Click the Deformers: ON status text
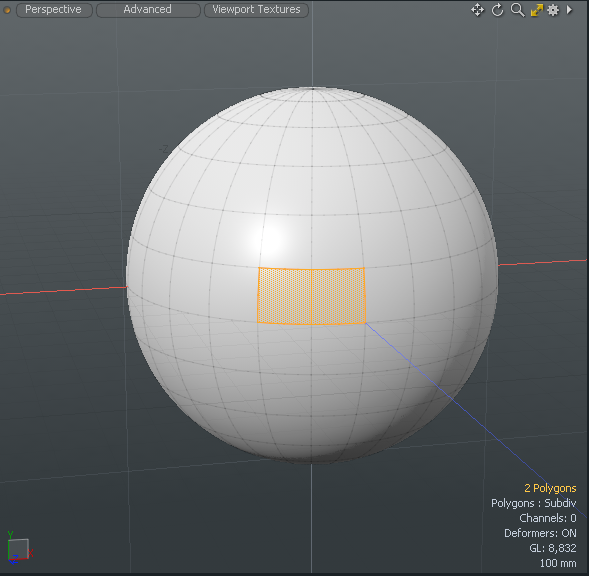 [540, 533]
